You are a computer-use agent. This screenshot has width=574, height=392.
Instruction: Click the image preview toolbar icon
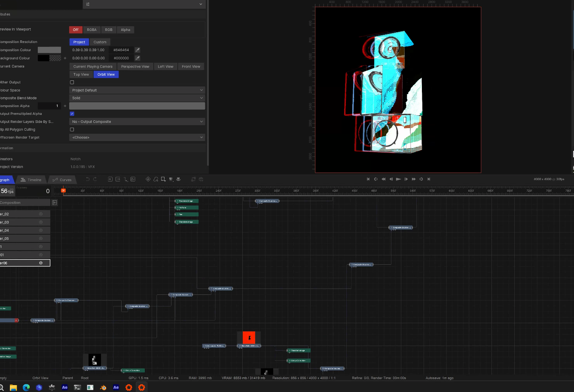(133, 179)
